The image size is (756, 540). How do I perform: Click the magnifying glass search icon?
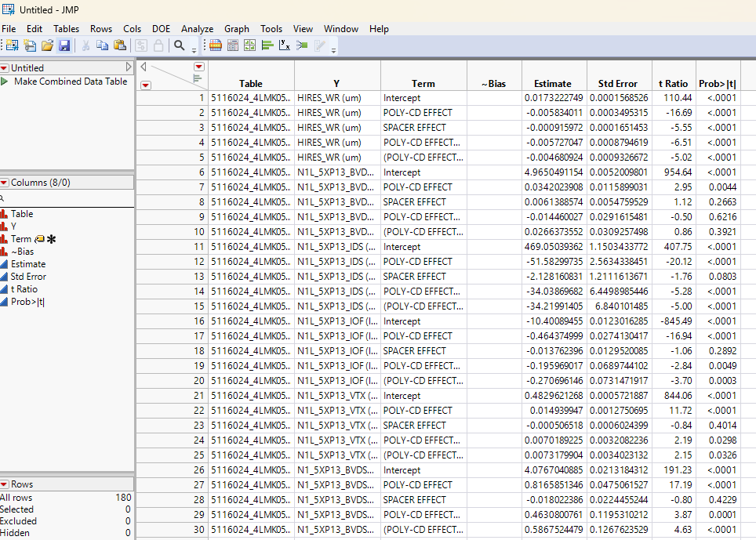180,45
